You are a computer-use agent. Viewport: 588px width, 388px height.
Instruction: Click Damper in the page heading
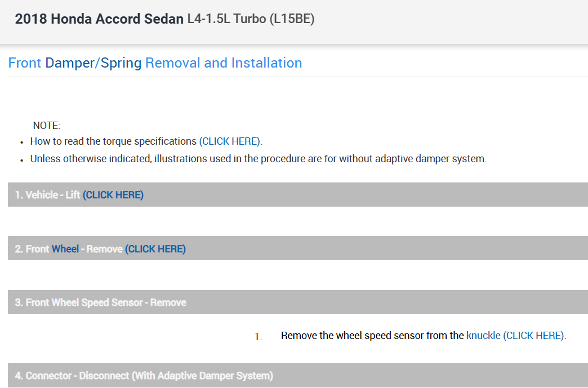69,63
